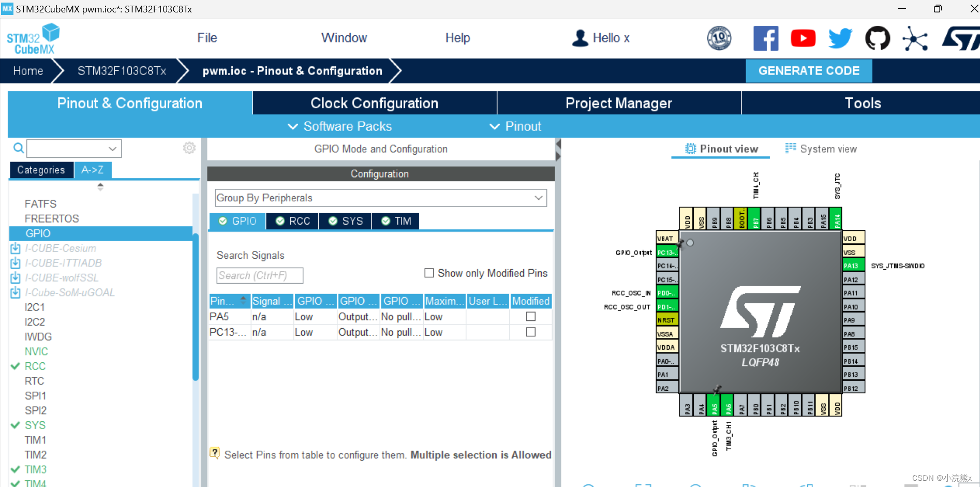The width and height of the screenshot is (980, 487).
Task: Select FREERTOS in the categories list
Action: (x=52, y=218)
